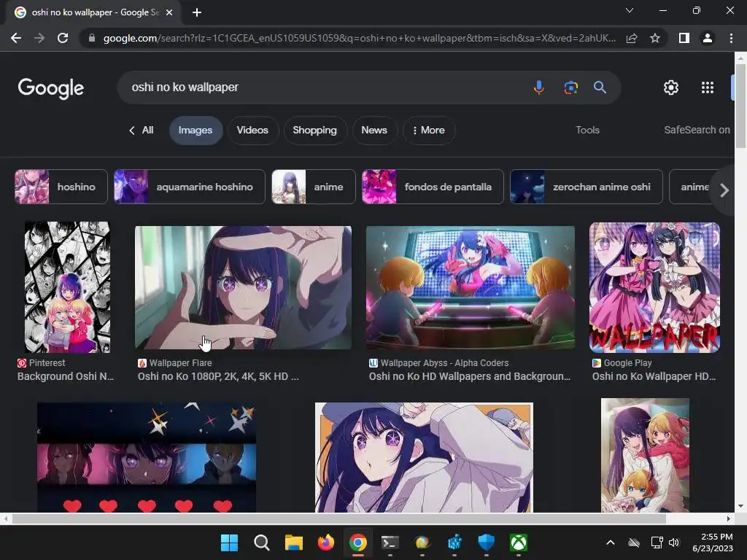Start voice search with microphone icon
Screen dimensions: 747x560
pos(539,87)
